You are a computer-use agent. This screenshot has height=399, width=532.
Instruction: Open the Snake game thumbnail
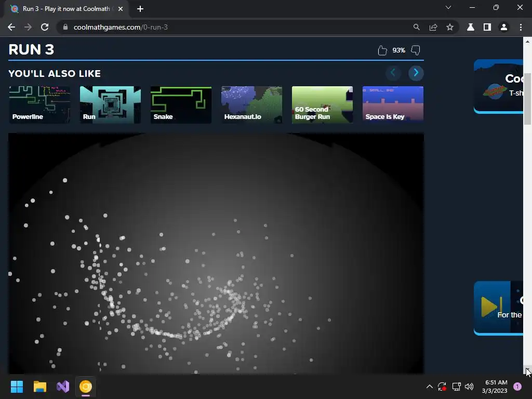[181, 105]
